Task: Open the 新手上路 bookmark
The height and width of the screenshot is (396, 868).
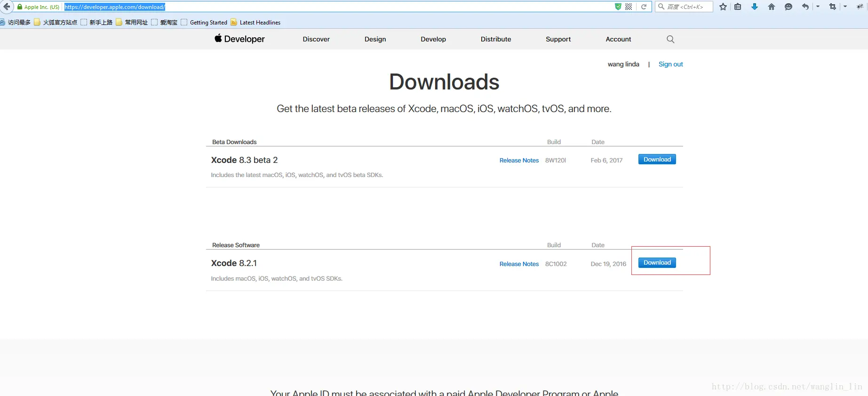Action: [96, 22]
